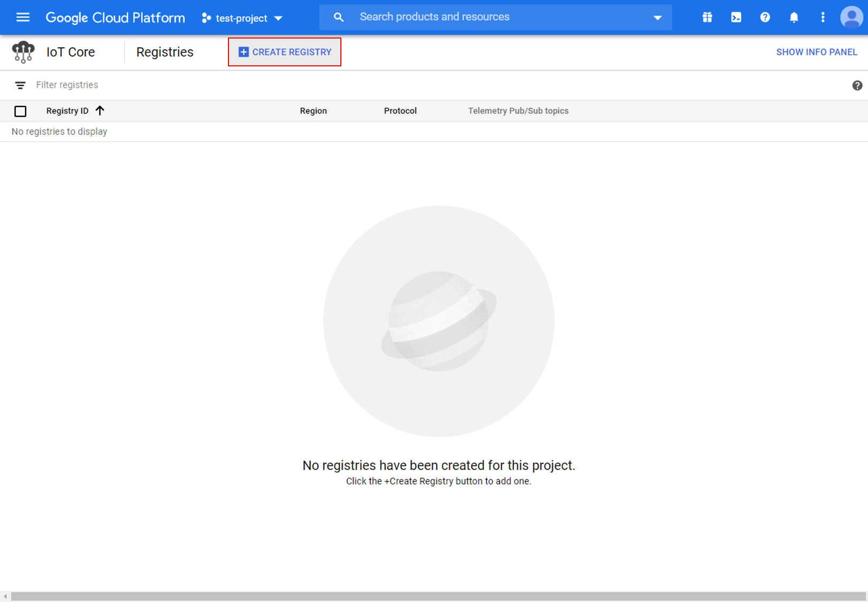868x602 pixels.
Task: Open the hamburger navigation menu
Action: [x=22, y=18]
